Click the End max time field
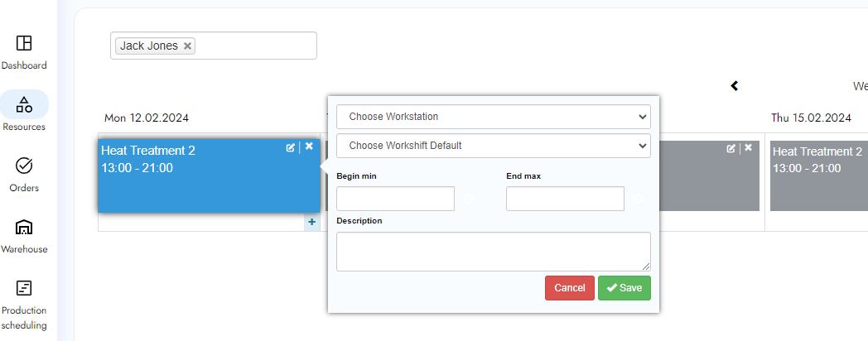 coord(565,199)
